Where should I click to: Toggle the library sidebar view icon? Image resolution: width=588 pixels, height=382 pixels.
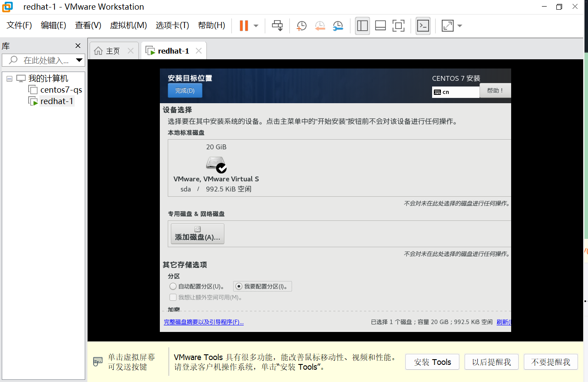pos(362,26)
